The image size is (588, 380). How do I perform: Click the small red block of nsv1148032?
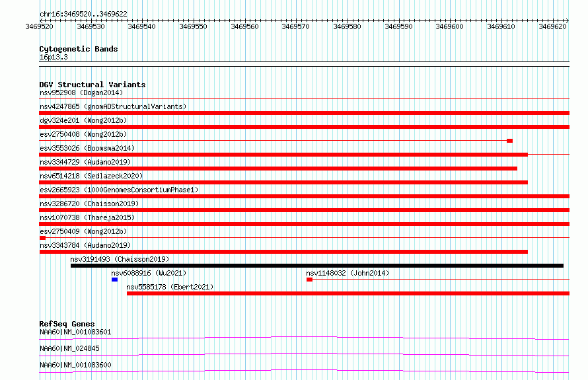(309, 280)
